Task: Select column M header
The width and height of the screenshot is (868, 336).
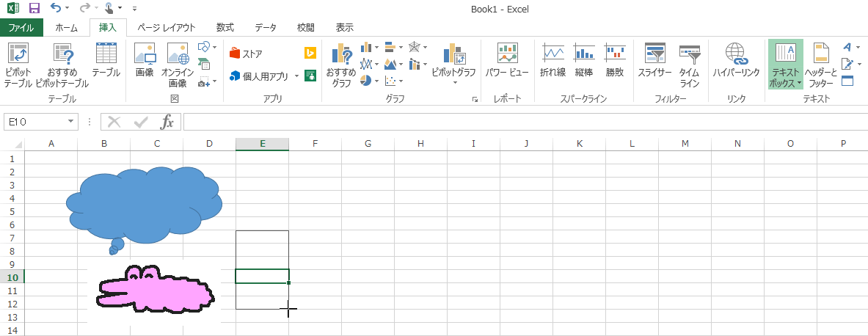Action: point(685,144)
